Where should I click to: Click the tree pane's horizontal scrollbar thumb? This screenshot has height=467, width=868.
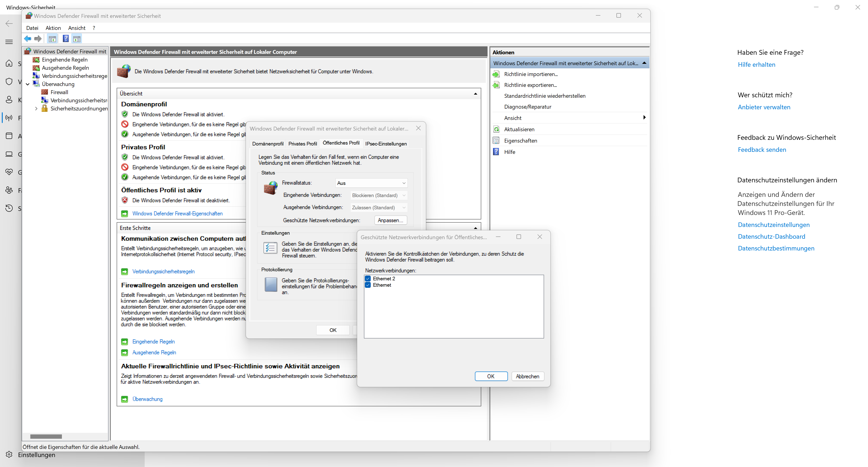click(x=46, y=436)
